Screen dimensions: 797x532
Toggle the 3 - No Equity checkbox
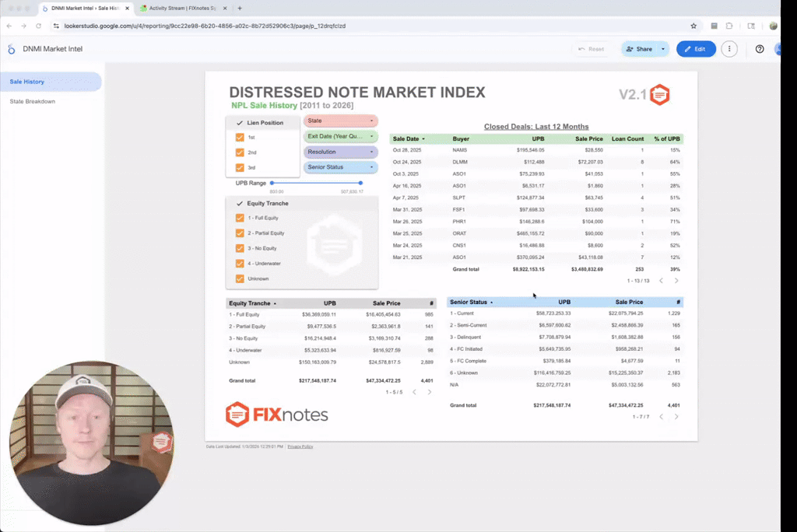pos(240,248)
